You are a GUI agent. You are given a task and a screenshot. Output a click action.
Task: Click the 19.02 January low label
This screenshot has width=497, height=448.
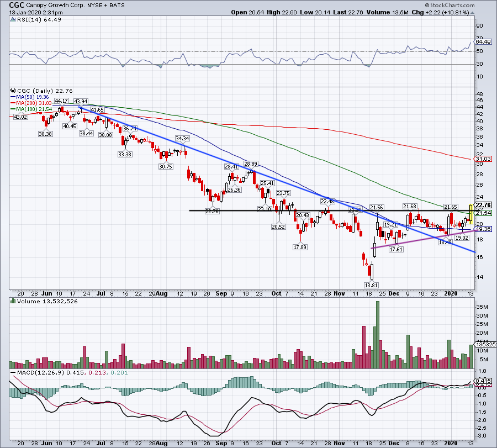pos(462,238)
